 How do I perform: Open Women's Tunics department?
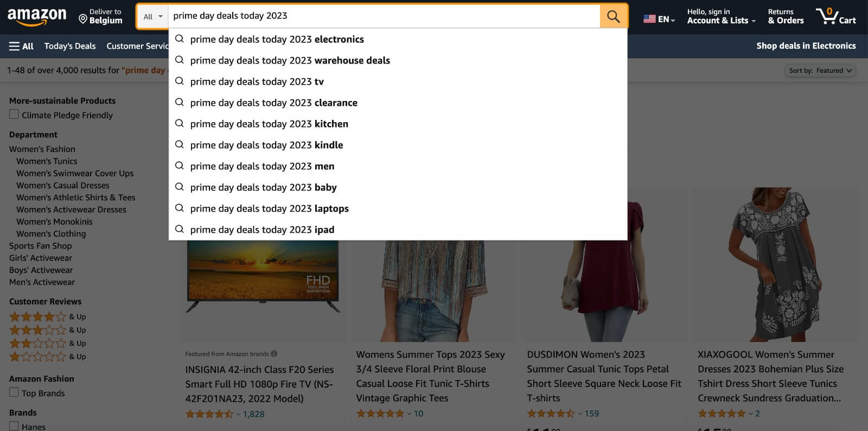tap(47, 161)
